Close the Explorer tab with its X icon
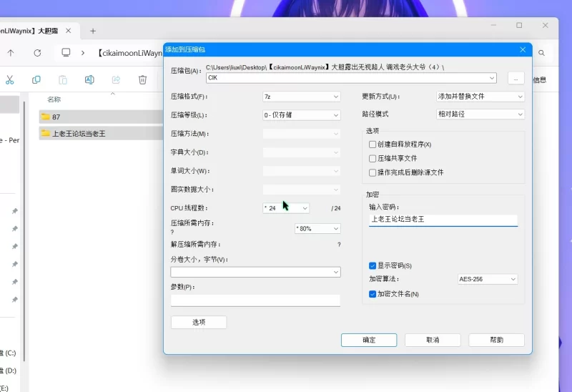The image size is (572, 392). tap(68, 31)
